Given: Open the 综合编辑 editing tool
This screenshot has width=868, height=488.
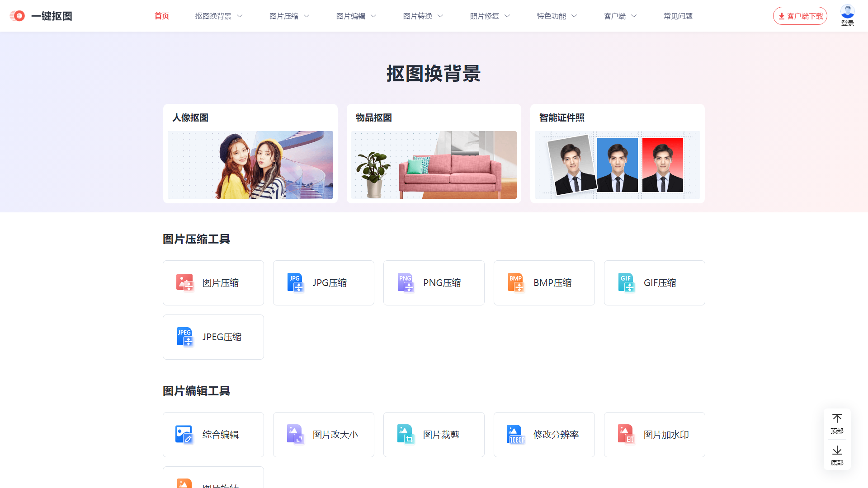Looking at the screenshot, I should click(x=213, y=434).
